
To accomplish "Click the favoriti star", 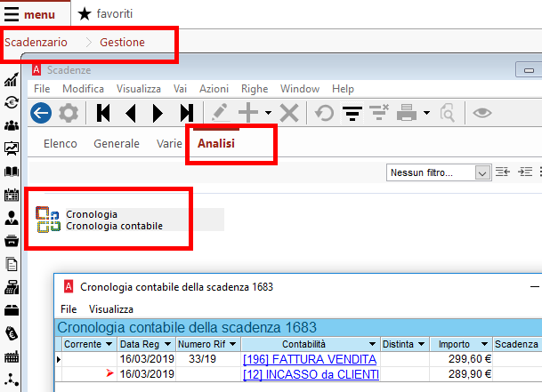I will (85, 14).
